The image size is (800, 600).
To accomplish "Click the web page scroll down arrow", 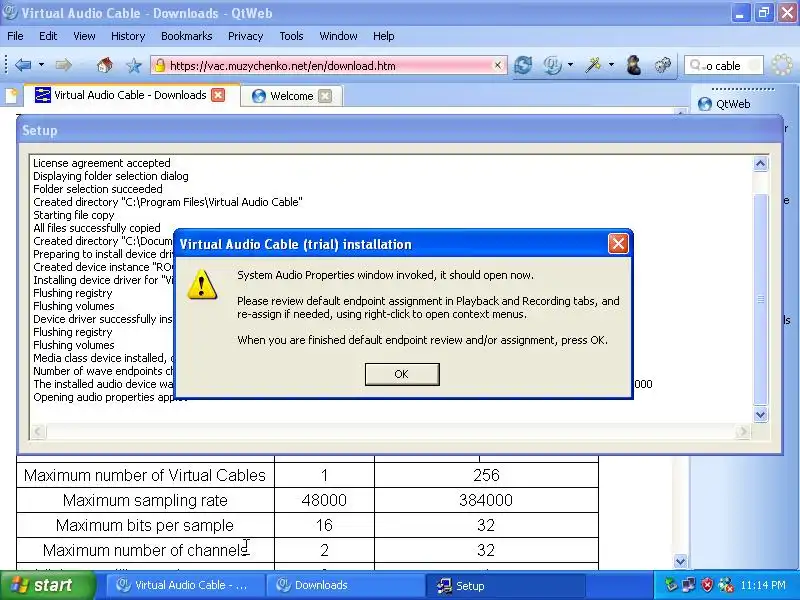I will (680, 561).
